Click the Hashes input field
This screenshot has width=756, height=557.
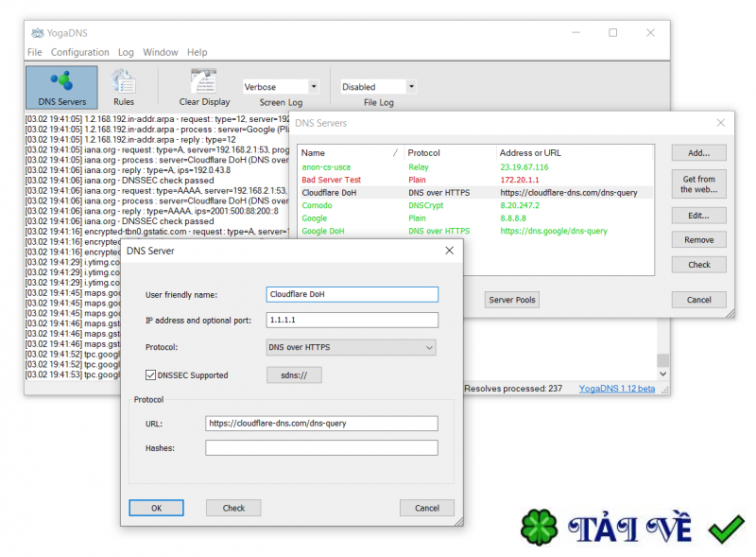click(x=321, y=448)
